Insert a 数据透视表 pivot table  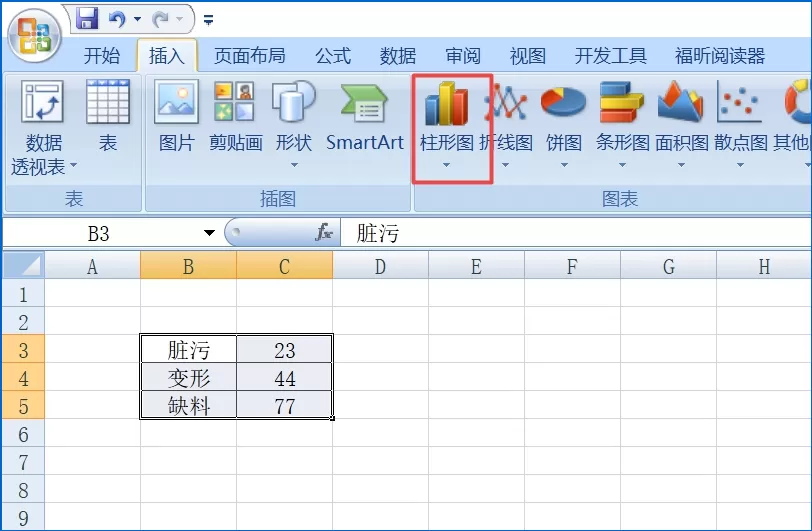point(44,128)
